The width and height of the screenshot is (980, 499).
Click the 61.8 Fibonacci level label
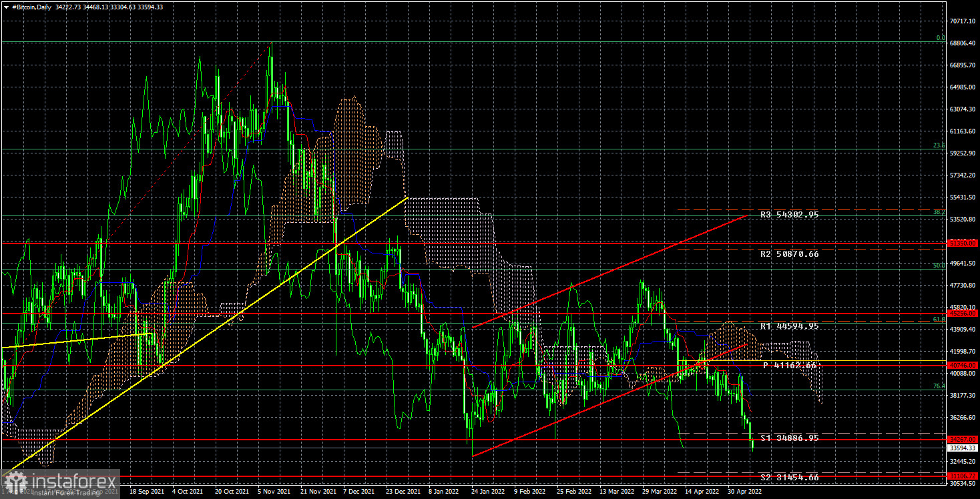click(939, 320)
